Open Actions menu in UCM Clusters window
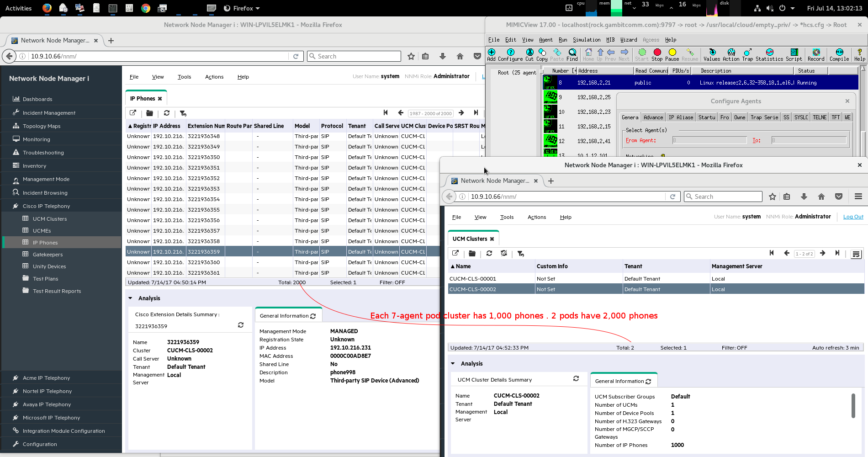The height and width of the screenshot is (457, 868). (537, 217)
